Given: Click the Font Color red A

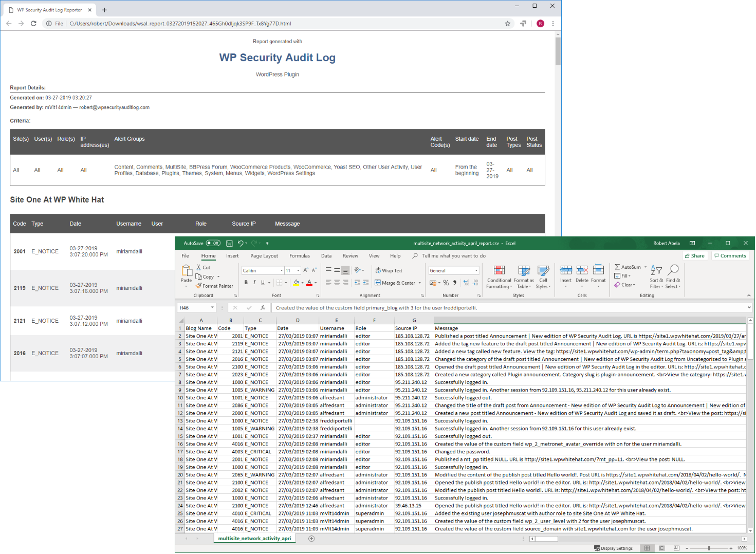Looking at the screenshot, I should [x=309, y=283].
